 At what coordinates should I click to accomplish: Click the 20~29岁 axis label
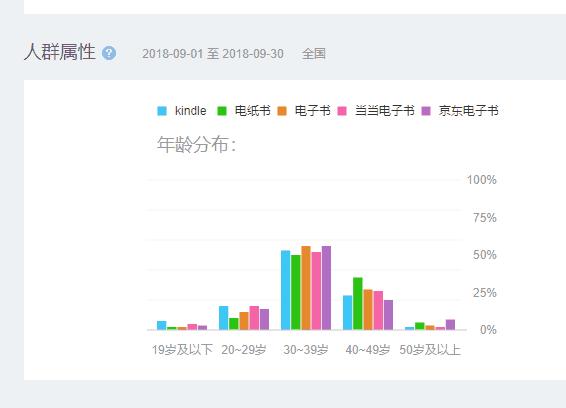pyautogui.click(x=244, y=350)
